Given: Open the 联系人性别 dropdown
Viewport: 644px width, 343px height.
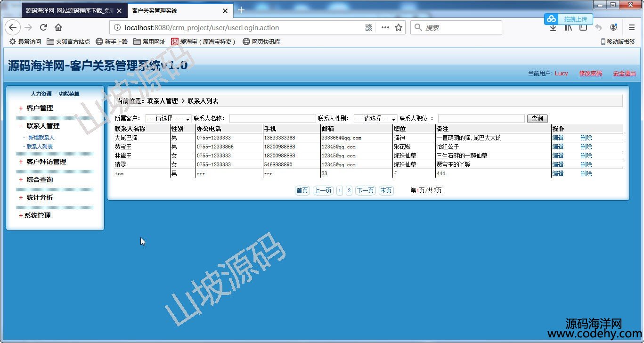Looking at the screenshot, I should click(375, 118).
